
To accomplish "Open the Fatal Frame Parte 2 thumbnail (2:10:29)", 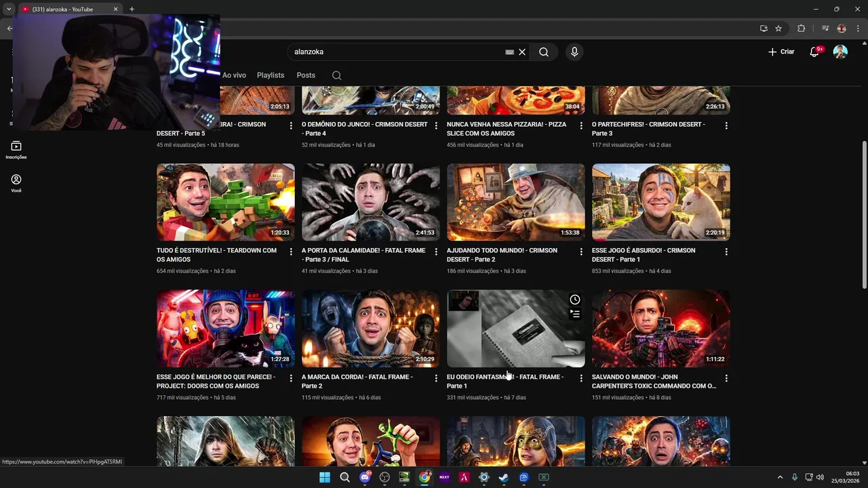I will 371,329.
